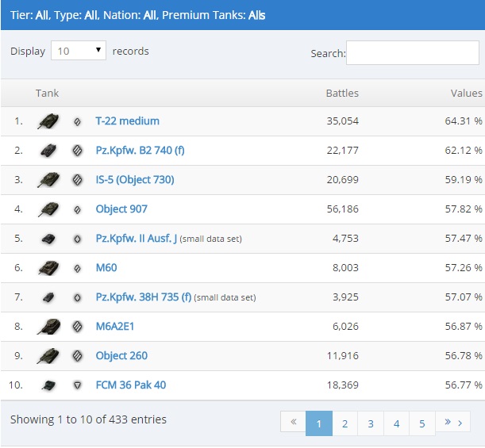The height and width of the screenshot is (448, 485).
Task: Click the IS-5 (Object 730) tank icon
Action: [48, 180]
